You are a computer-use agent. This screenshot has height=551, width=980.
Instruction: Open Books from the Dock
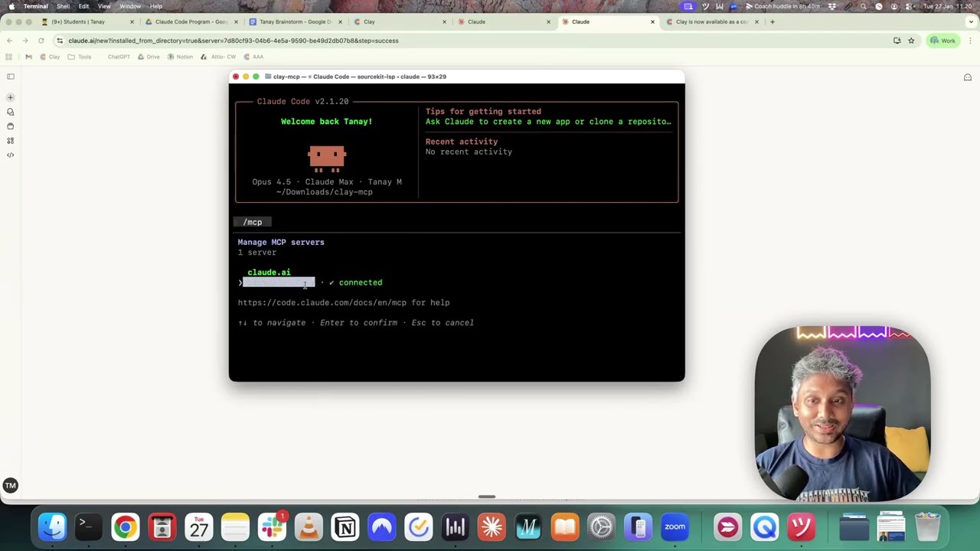(565, 527)
